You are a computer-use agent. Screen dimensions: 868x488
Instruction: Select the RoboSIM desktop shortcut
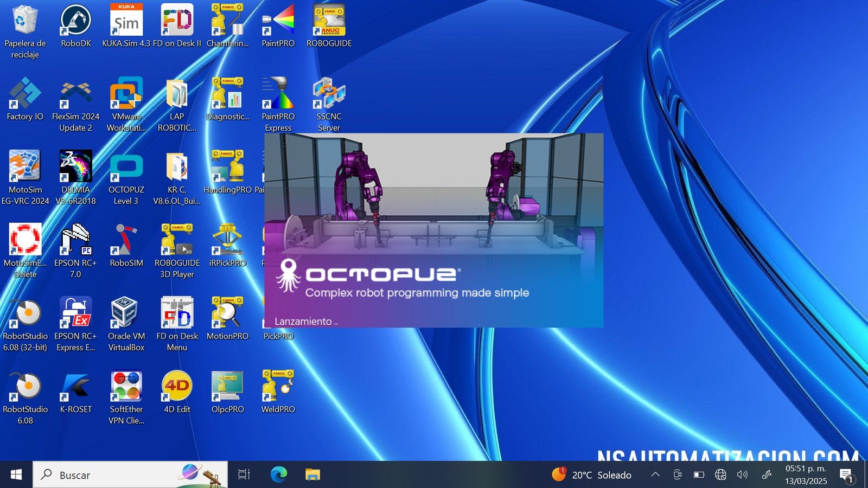pos(126,246)
